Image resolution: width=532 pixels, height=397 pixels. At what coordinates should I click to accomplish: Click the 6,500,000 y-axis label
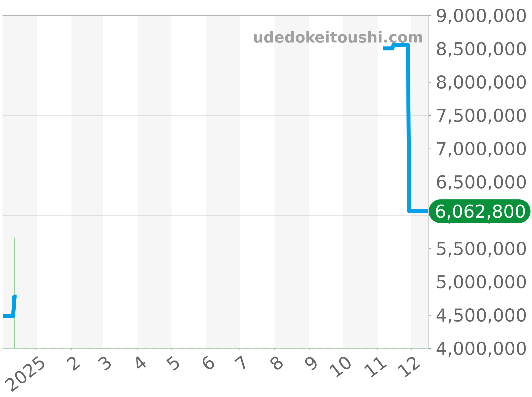[x=481, y=182]
